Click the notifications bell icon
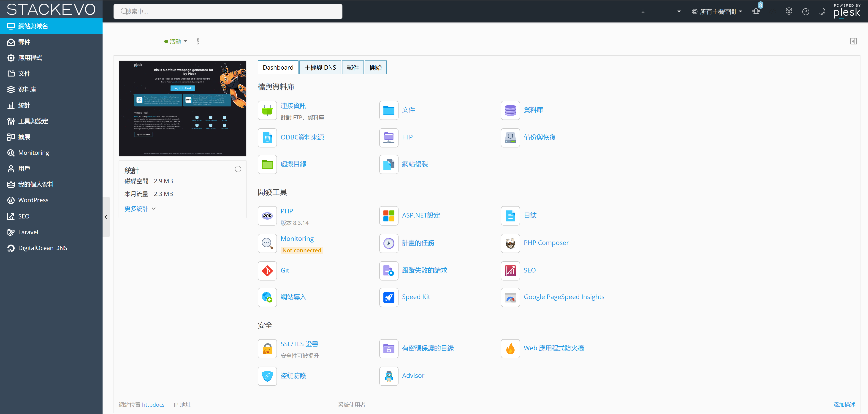 (756, 11)
